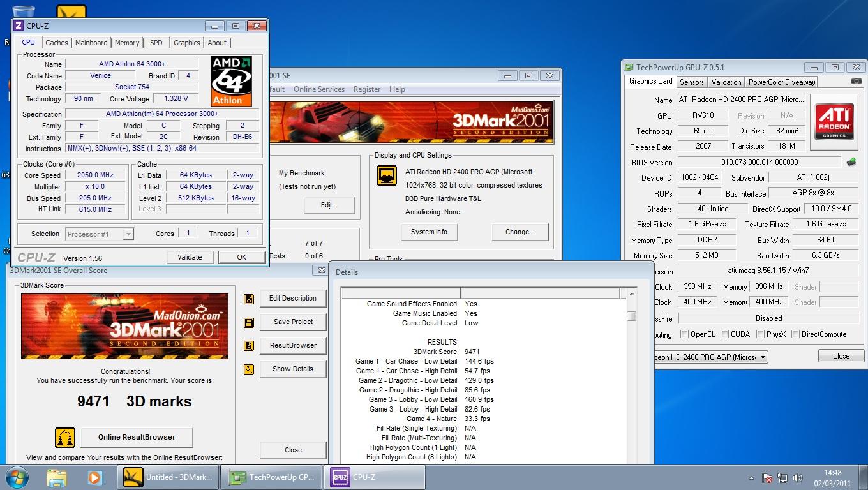Click the Details list scrollbar thumb

pos(631,316)
